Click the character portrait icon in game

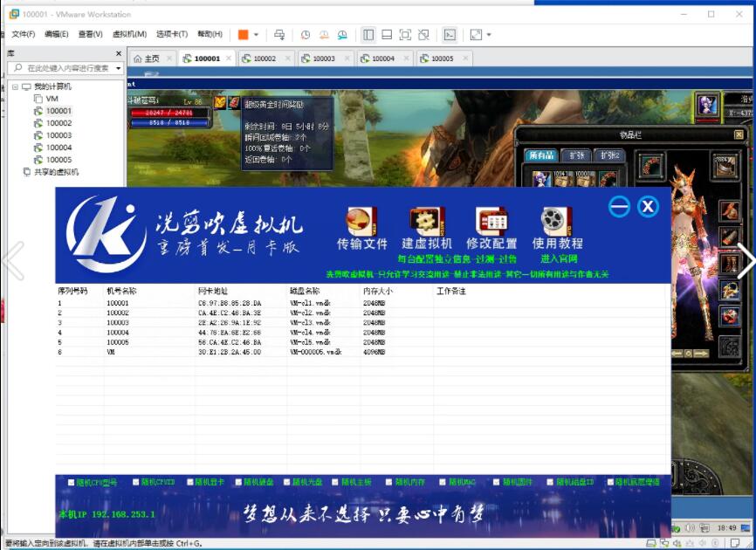(707, 104)
